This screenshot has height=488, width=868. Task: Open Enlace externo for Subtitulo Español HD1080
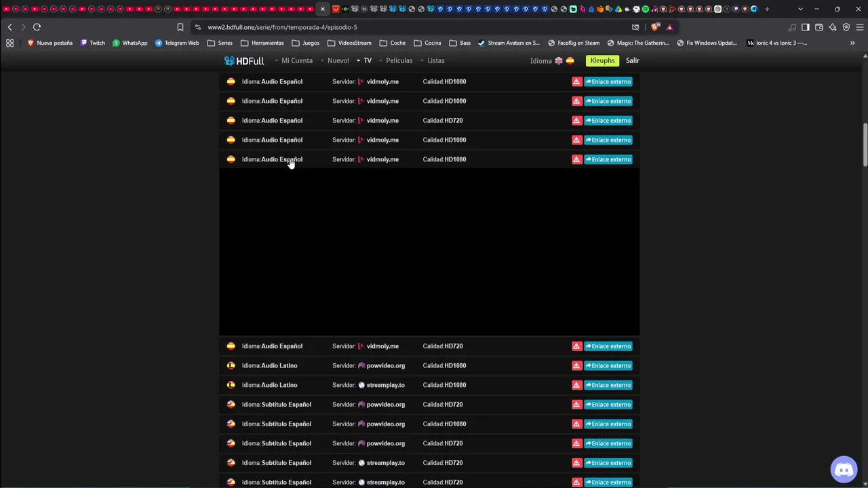coord(608,424)
